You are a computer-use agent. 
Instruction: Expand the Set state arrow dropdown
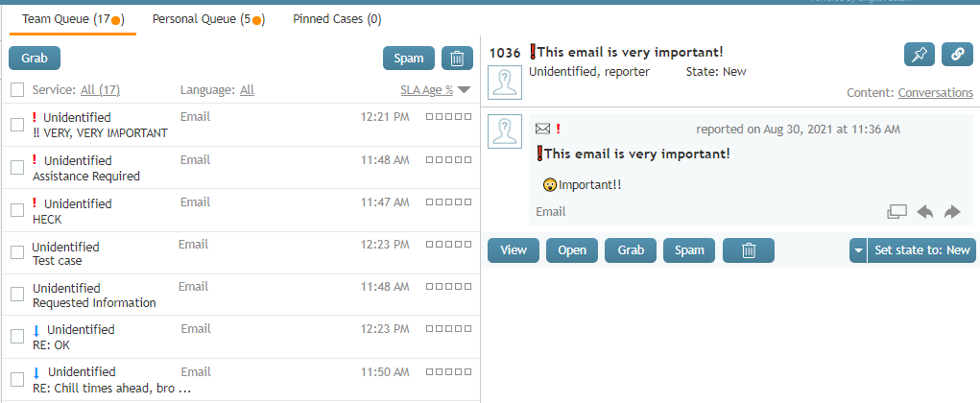pyautogui.click(x=858, y=250)
